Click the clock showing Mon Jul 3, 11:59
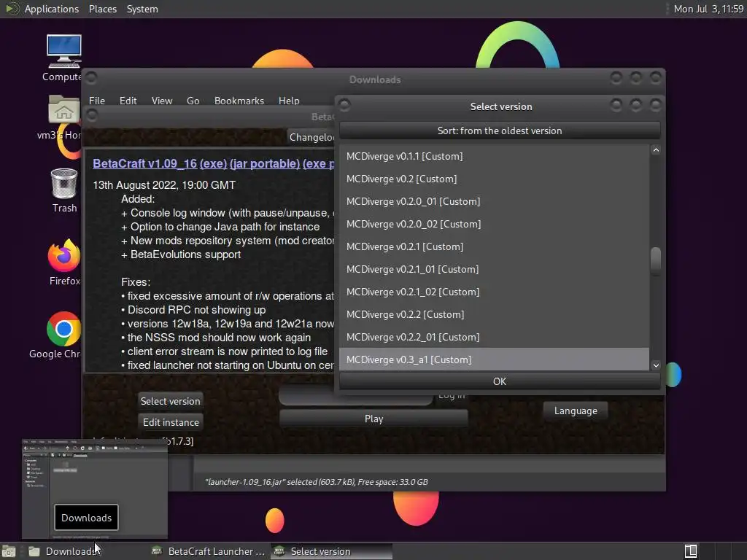Image resolution: width=747 pixels, height=560 pixels. click(708, 9)
